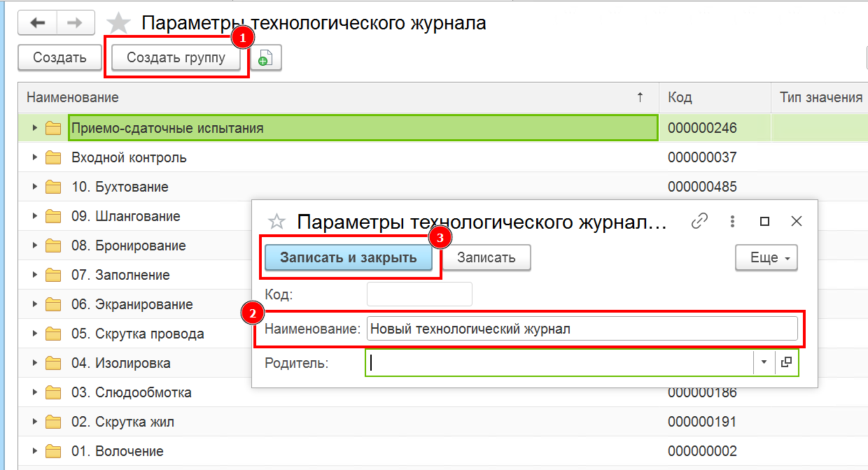Expand the 04. Изолировка group
868x470 pixels.
click(x=34, y=363)
